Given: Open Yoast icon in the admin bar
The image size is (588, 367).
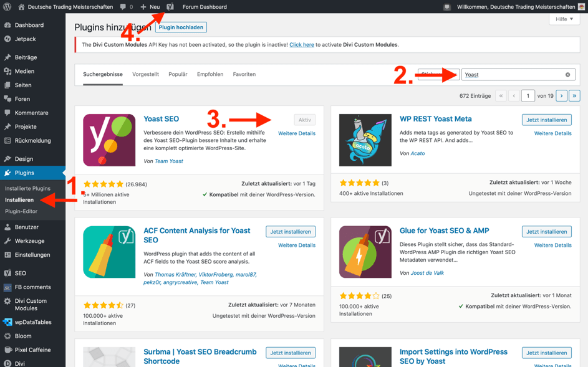Looking at the screenshot, I should (x=170, y=7).
